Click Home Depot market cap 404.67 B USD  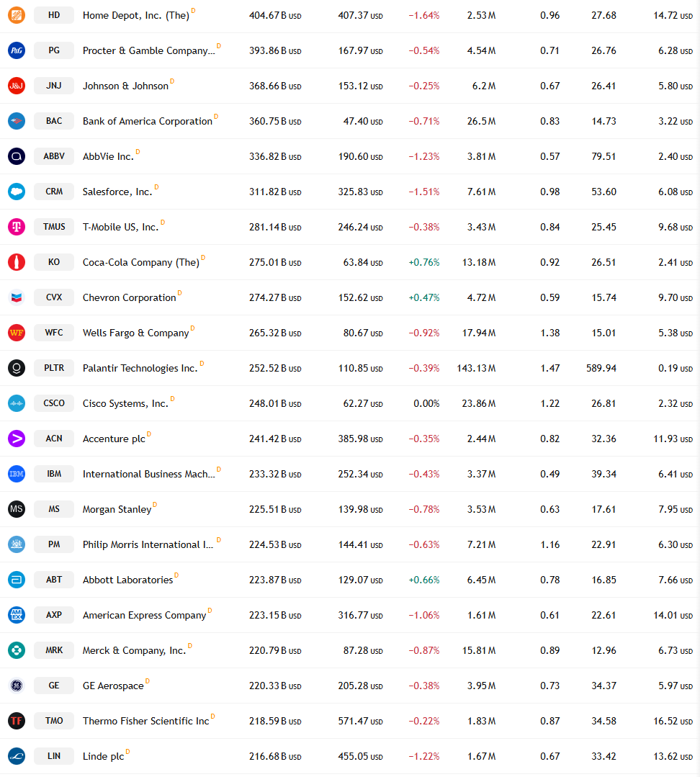point(275,15)
